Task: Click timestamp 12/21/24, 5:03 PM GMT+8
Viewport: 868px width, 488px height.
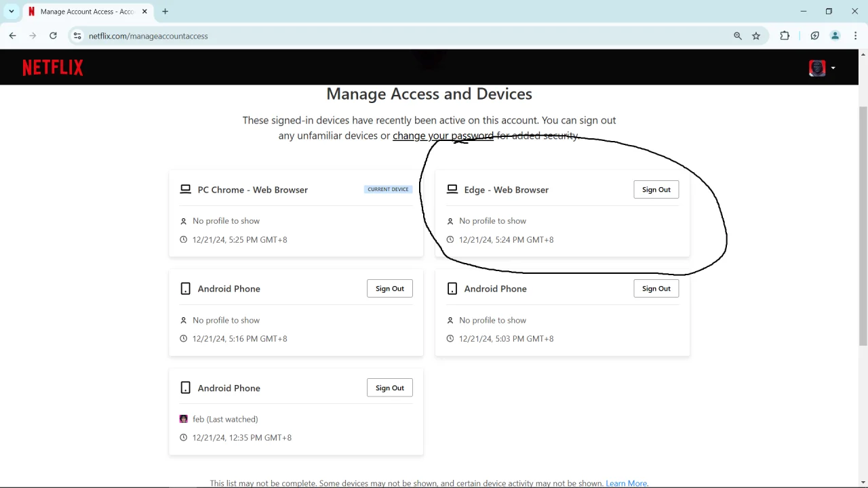Action: 507,339
